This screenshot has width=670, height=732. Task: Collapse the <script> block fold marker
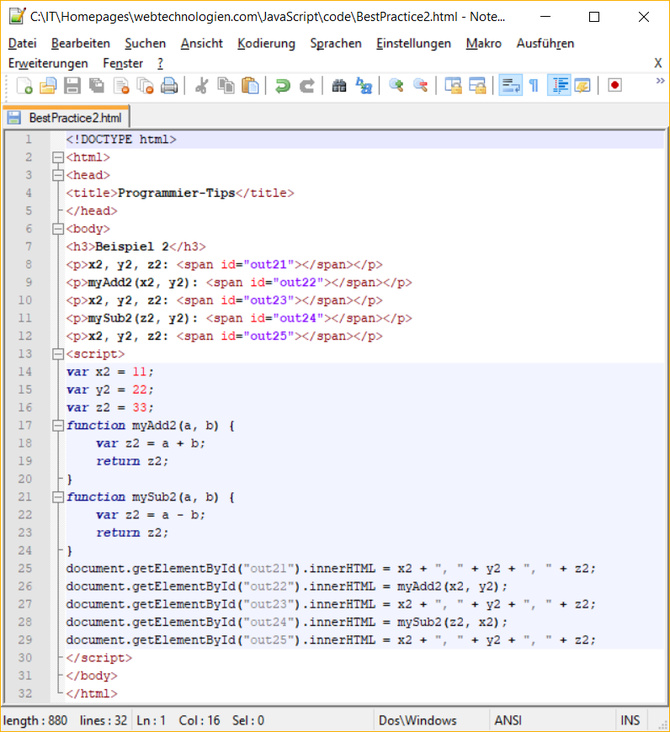coord(57,354)
